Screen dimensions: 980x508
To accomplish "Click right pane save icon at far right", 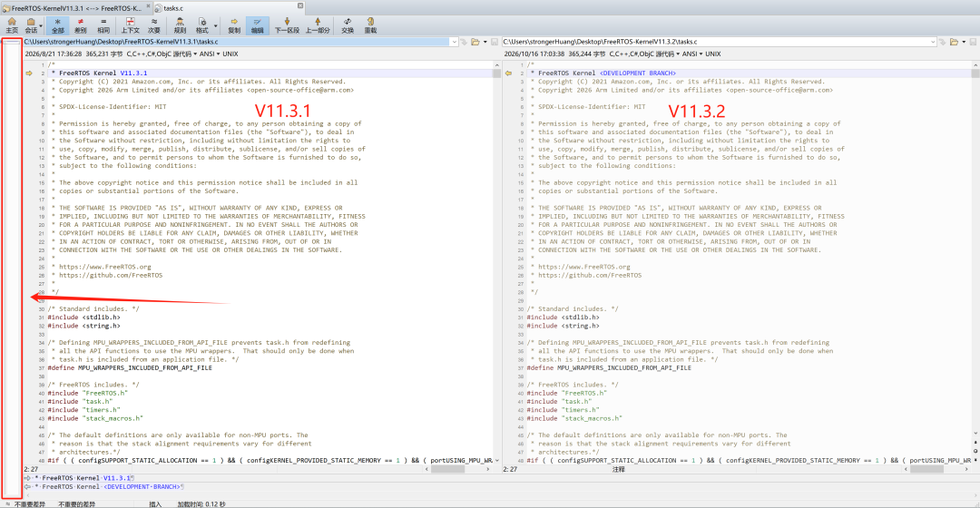I will click(973, 42).
